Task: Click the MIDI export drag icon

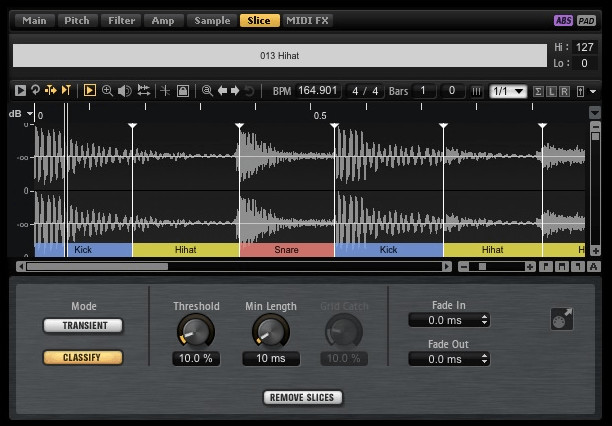Action: 562,319
